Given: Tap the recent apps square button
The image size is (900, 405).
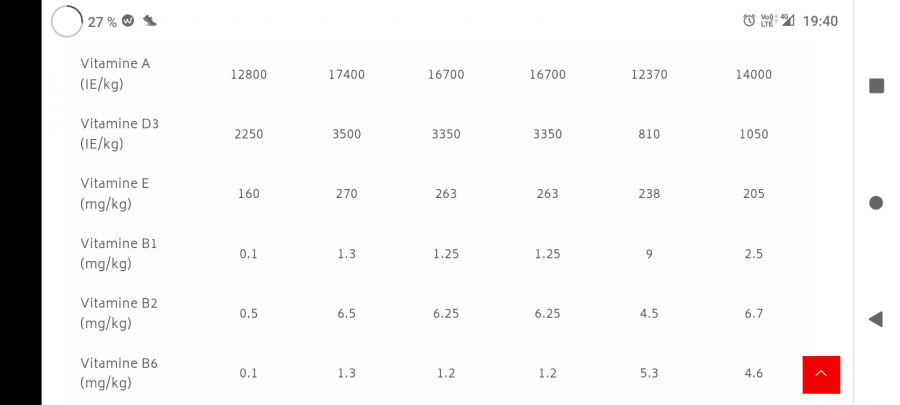Looking at the screenshot, I should click(x=876, y=86).
